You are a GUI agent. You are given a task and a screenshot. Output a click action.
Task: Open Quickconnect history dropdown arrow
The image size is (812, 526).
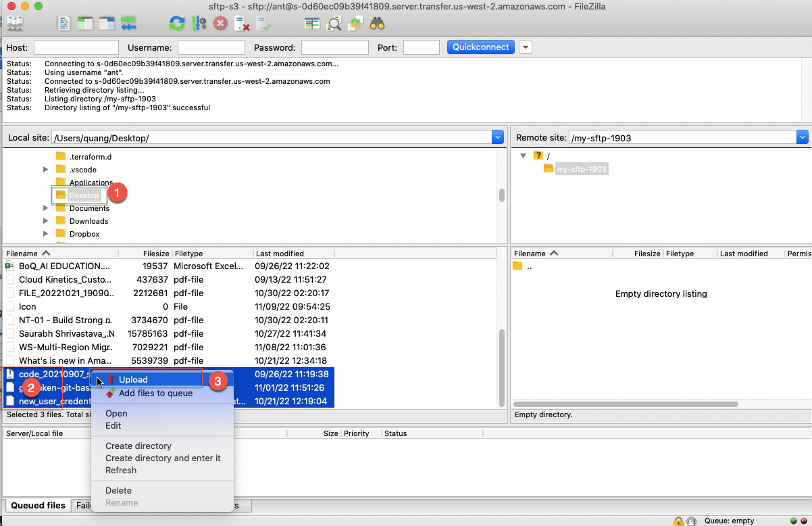click(525, 47)
